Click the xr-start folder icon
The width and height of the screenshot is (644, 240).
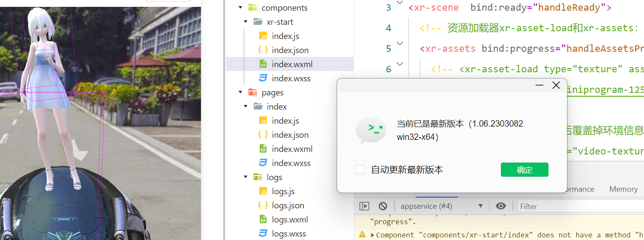[x=258, y=22]
